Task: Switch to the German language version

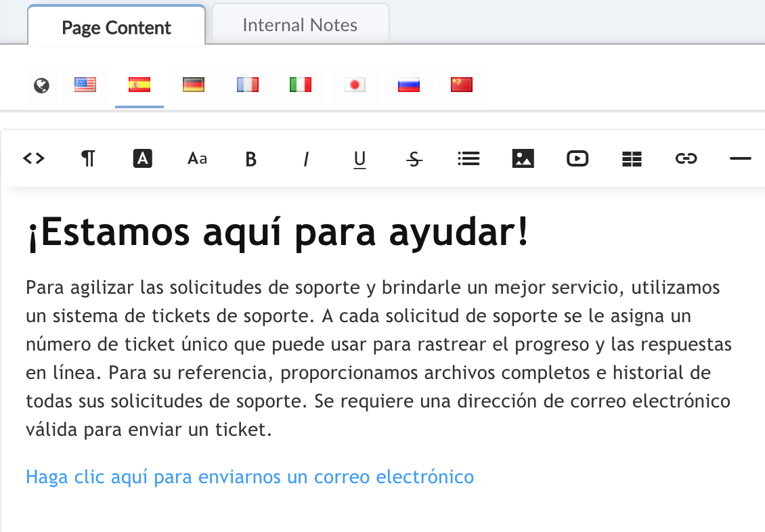Action: point(193,85)
